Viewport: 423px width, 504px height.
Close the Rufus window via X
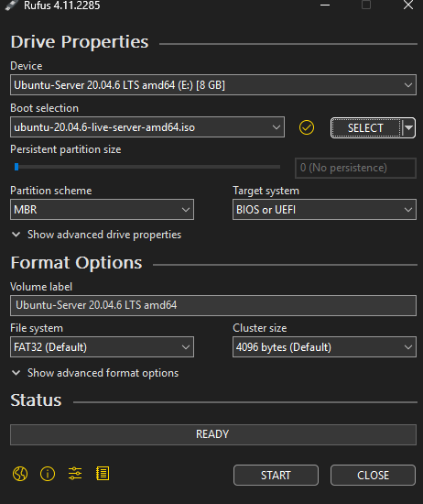coord(408,5)
